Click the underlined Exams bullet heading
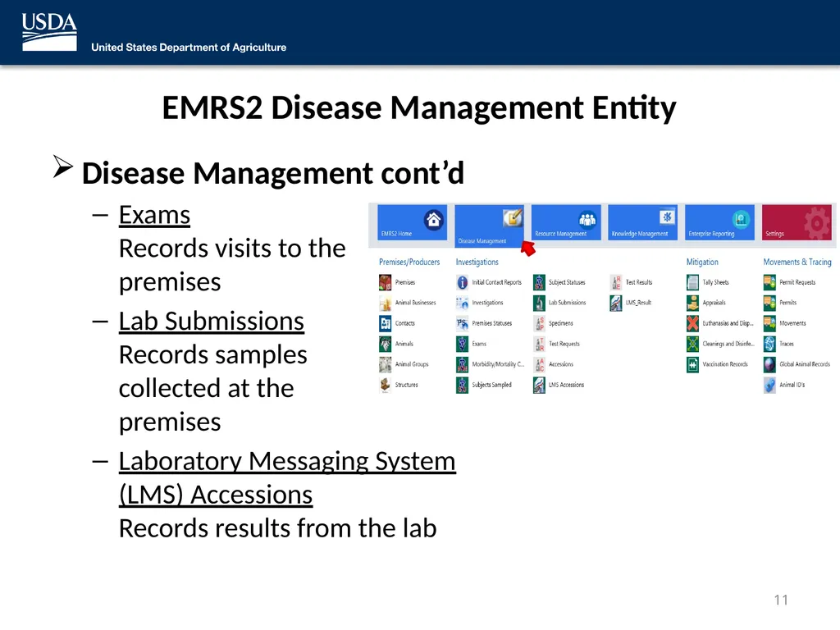Screen dimensions: 840x630 tap(154, 216)
